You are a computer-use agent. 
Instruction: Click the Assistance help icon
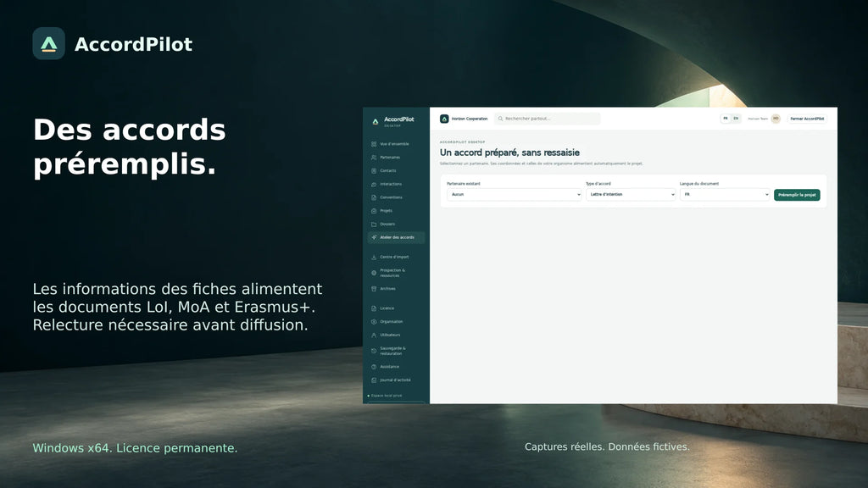[x=374, y=367]
